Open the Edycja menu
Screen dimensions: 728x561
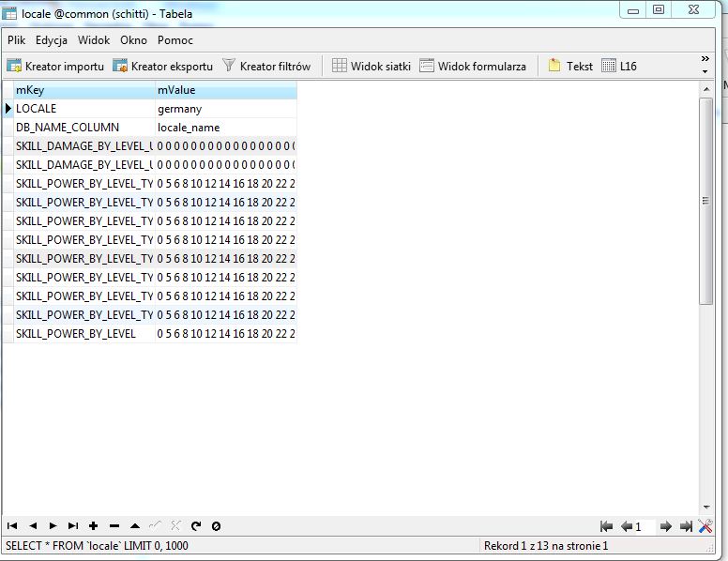(x=51, y=40)
